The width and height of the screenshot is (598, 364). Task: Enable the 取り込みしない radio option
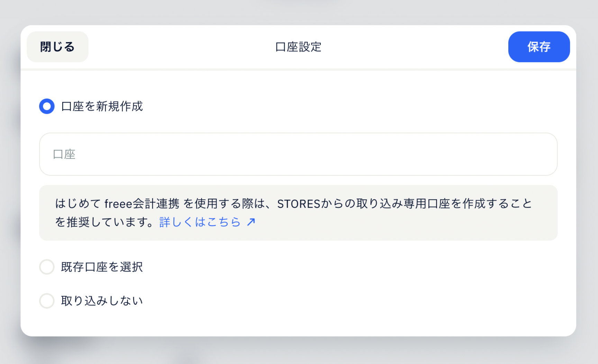click(x=47, y=301)
